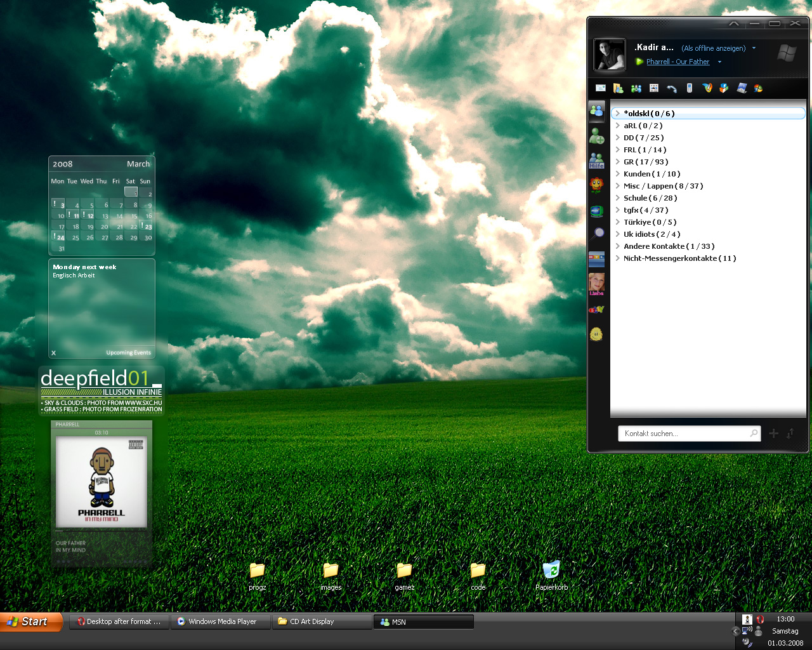Click the colored cubes icon in Messenger toolbar
This screenshot has width=812, height=650.
[x=724, y=88]
